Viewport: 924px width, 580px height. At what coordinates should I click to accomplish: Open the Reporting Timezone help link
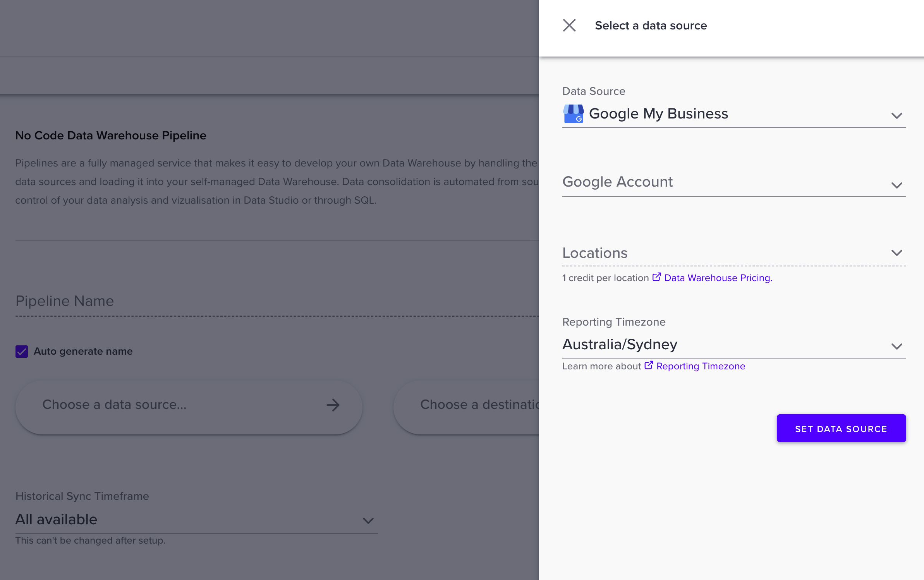tap(701, 366)
